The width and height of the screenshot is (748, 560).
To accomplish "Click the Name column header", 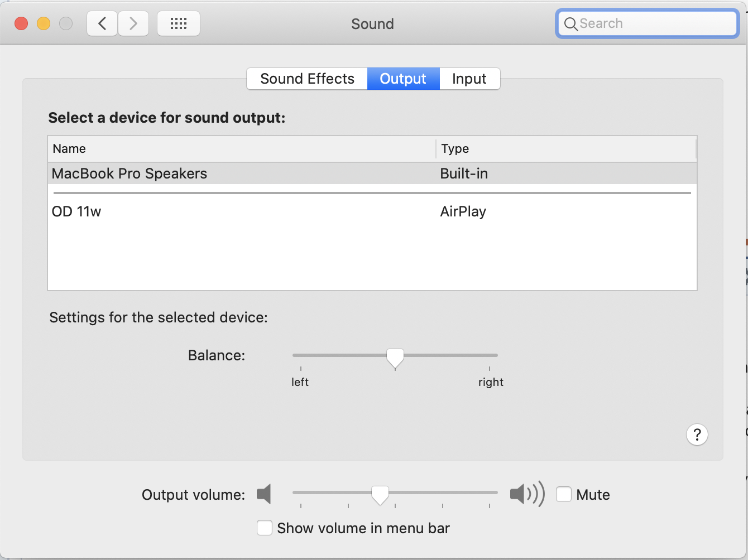I will [x=242, y=149].
